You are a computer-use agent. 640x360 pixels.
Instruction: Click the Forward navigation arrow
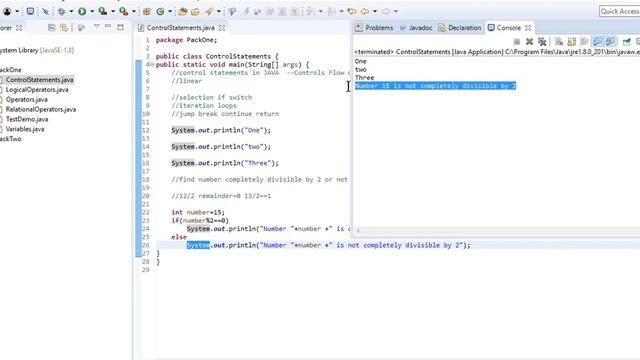[x=386, y=11]
